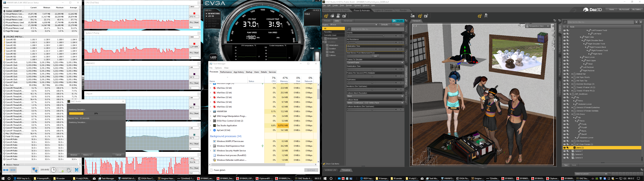Open the Perspective View dropdown
Image resolution: width=644 pixels, height=181 pixels.
tap(538, 26)
